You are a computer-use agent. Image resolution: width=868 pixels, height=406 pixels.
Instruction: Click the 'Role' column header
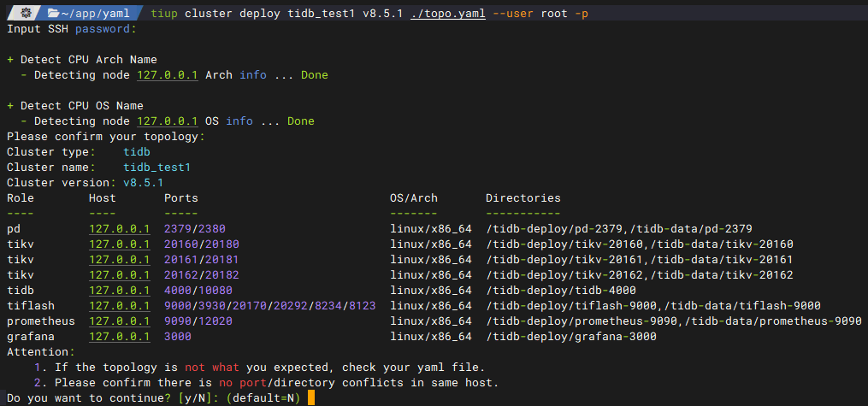coord(21,198)
